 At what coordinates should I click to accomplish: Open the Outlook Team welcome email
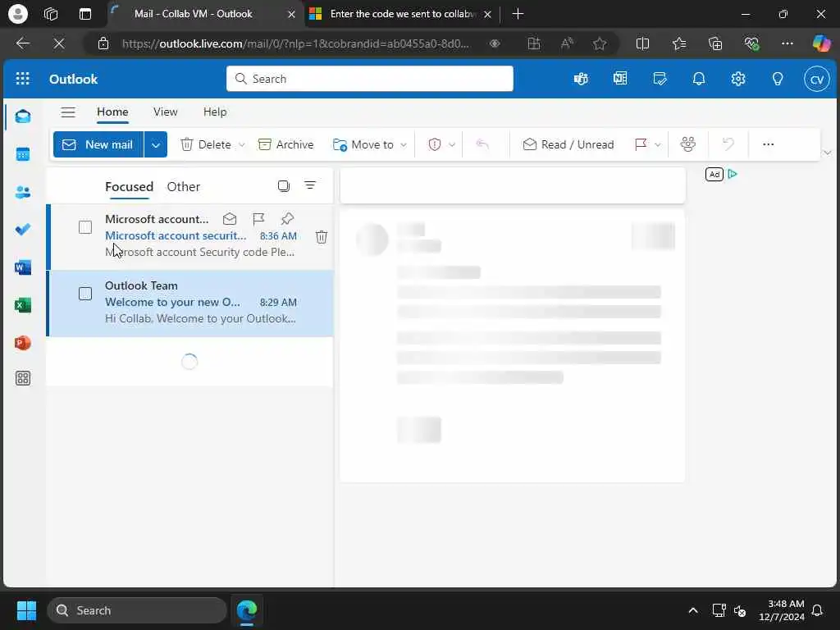[190, 304]
